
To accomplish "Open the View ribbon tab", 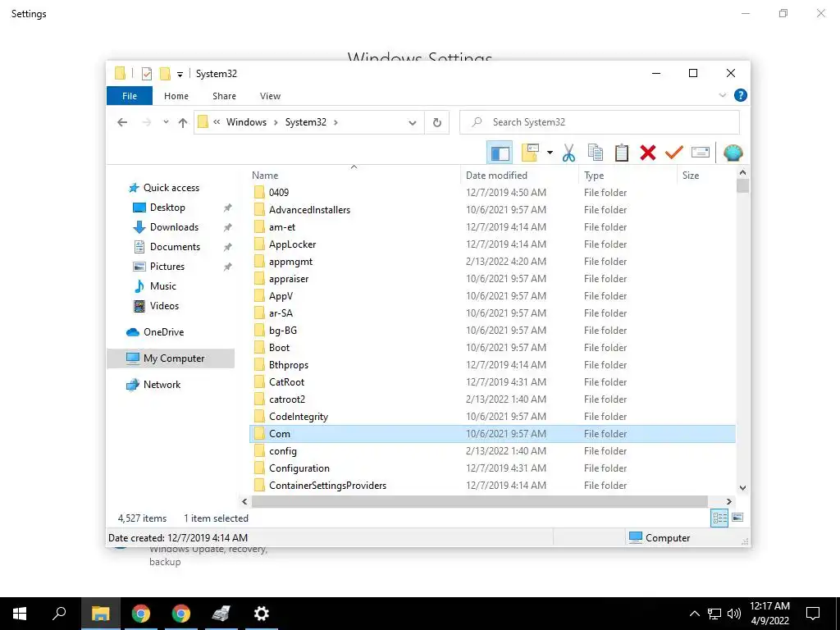I will tap(270, 96).
